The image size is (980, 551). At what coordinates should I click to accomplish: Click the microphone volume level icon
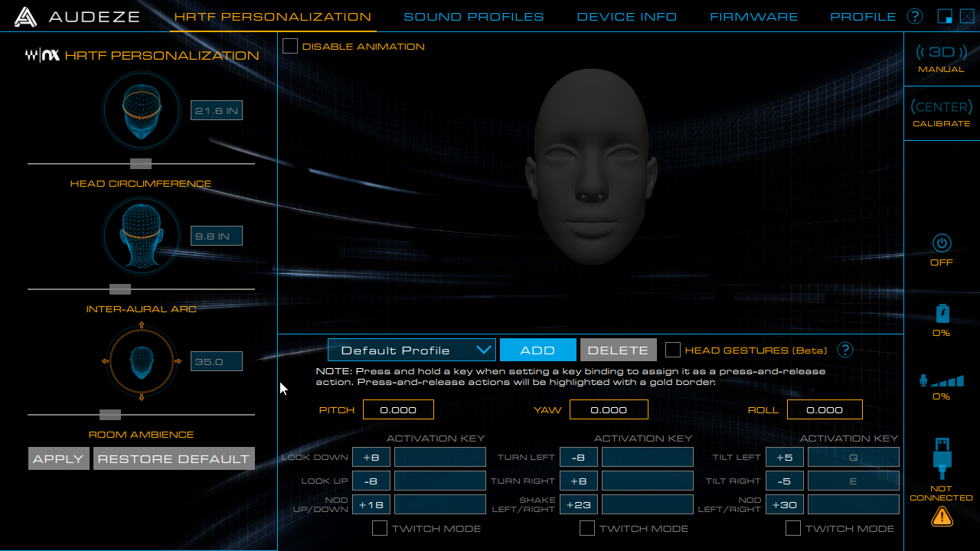coord(941,380)
